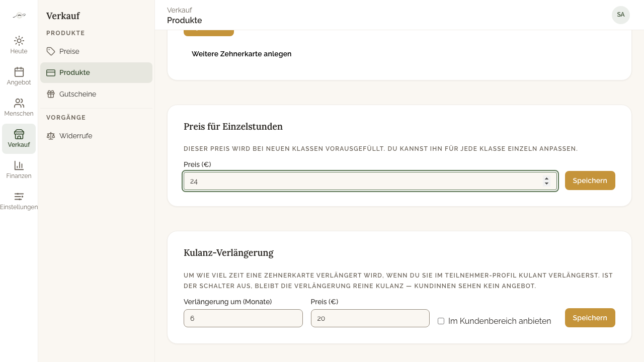Open Finanzen bar chart icon
Image resolution: width=644 pixels, height=362 pixels.
[x=19, y=165]
